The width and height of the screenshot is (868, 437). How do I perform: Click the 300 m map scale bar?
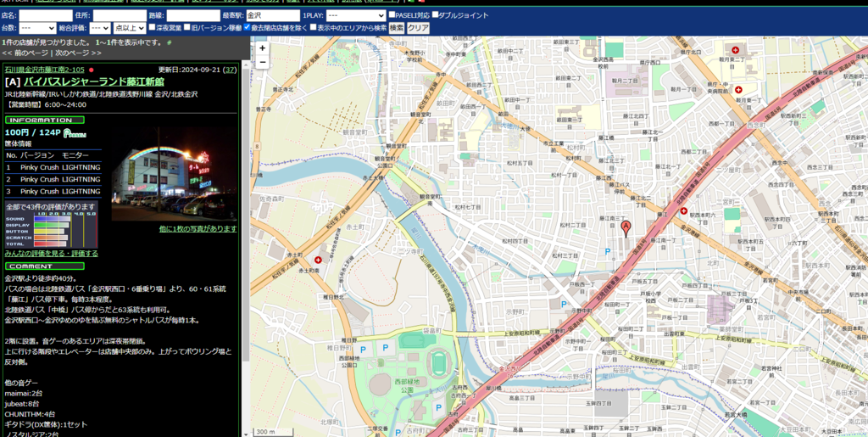[x=274, y=431]
